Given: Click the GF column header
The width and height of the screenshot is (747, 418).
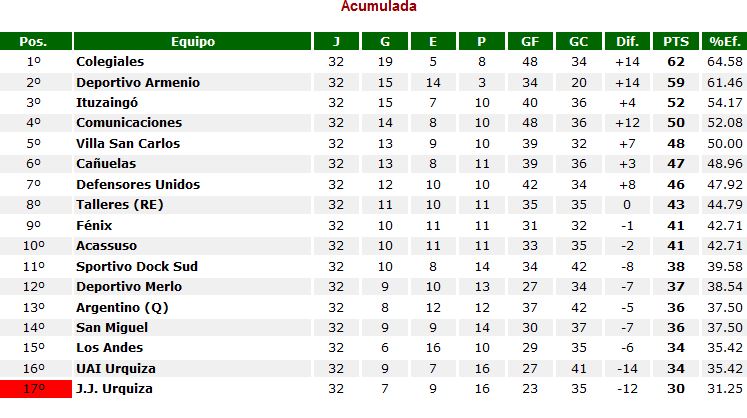Looking at the screenshot, I should pyautogui.click(x=530, y=41).
